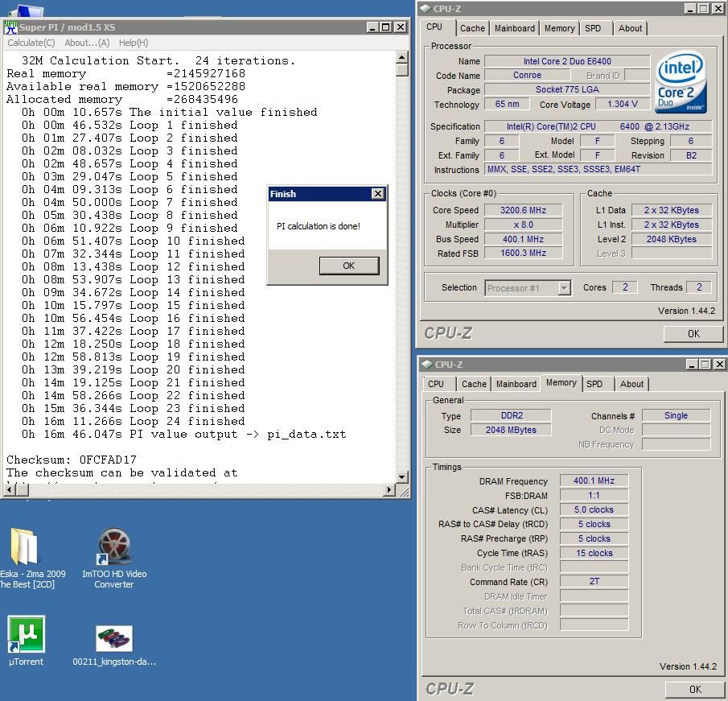Expand the Processor #1 selection dropdown
The height and width of the screenshot is (701, 728).
point(564,288)
